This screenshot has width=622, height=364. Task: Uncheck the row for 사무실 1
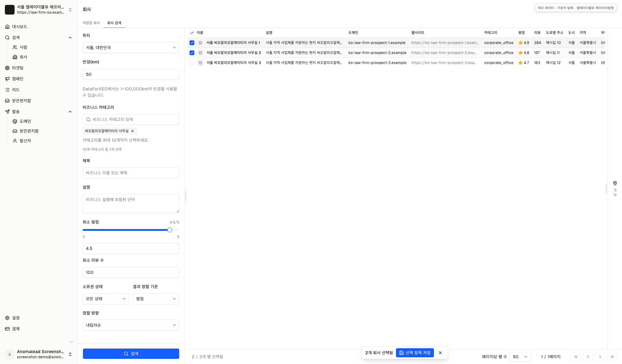[192, 43]
